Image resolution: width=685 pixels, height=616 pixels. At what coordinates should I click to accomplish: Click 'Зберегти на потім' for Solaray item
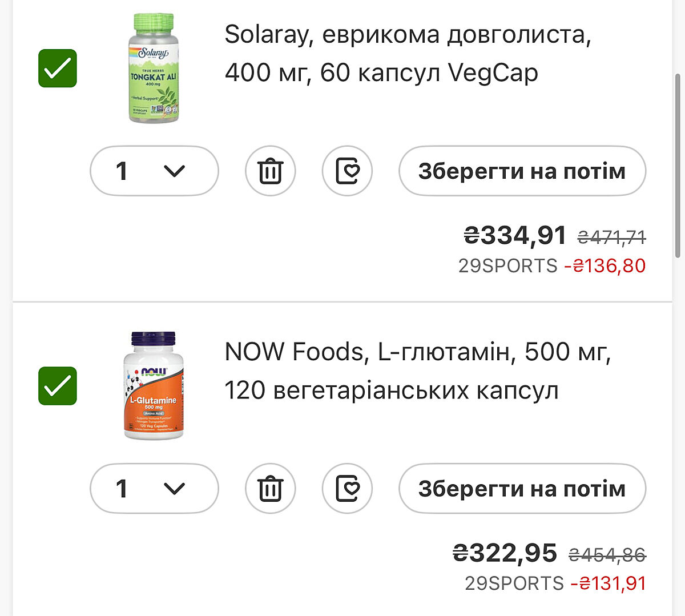(x=522, y=171)
